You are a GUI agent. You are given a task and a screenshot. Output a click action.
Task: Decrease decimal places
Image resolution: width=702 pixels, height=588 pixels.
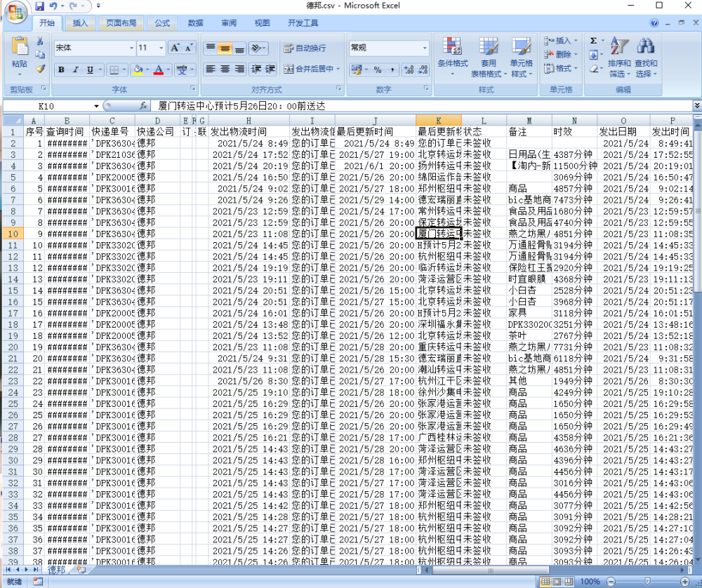click(423, 69)
